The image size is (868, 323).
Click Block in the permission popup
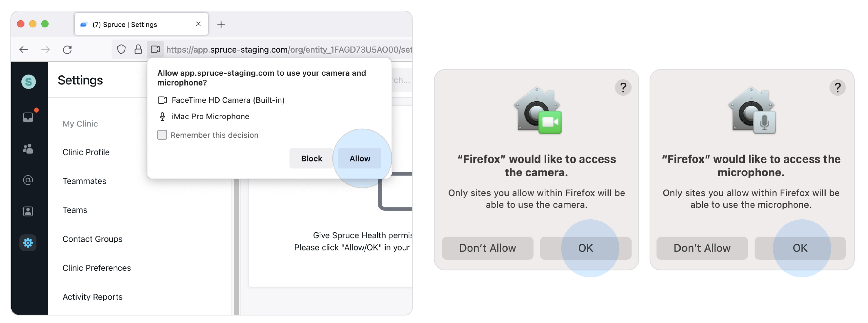coord(311,159)
